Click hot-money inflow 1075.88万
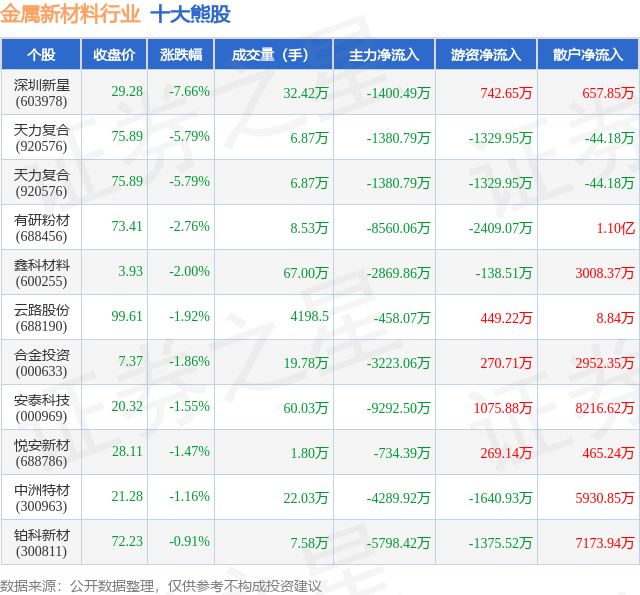 (503, 408)
